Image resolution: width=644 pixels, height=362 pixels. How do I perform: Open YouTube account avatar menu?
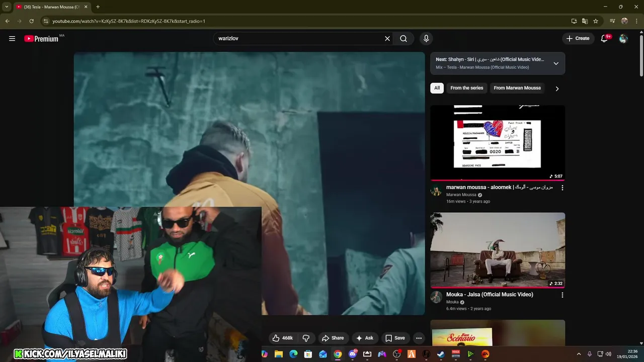[x=623, y=38]
